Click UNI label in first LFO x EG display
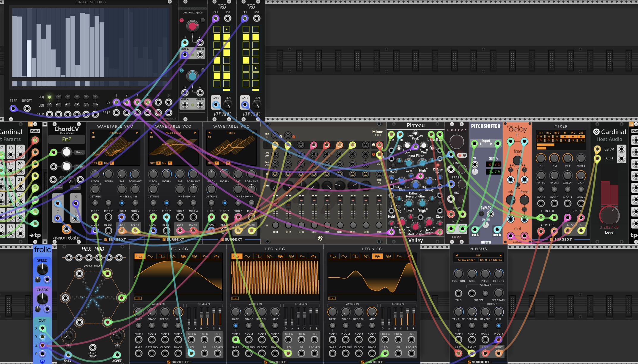Viewport: 638px width, 364px height. pos(138,298)
